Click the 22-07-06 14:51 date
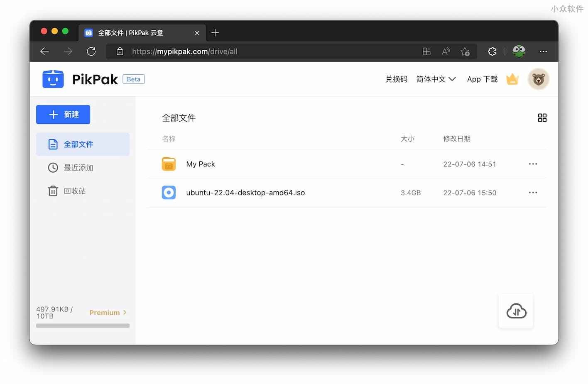 click(470, 164)
